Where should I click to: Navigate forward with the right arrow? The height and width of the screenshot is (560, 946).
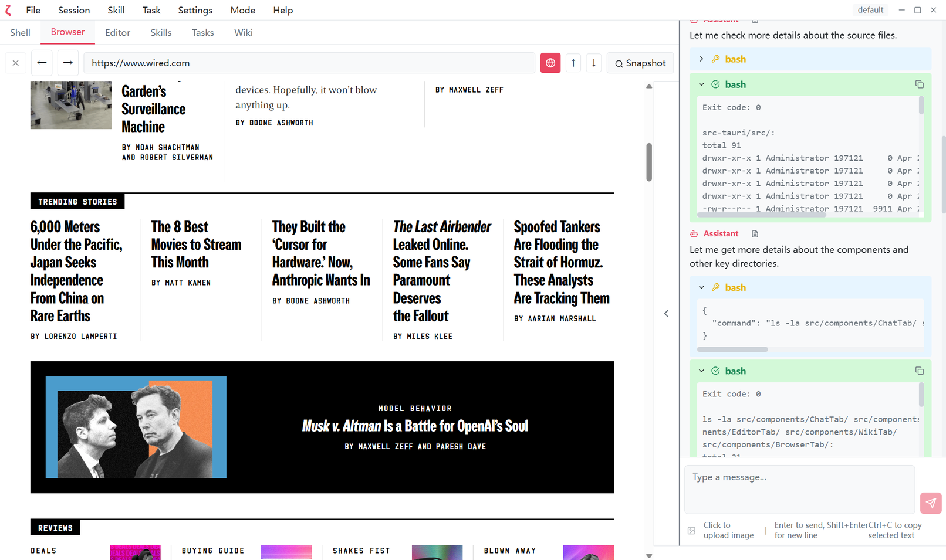point(67,63)
